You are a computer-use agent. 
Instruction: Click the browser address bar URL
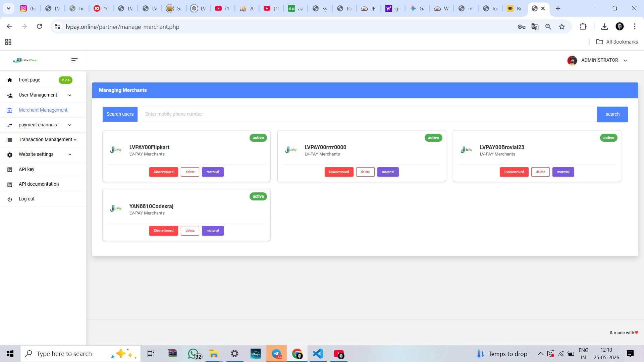(x=122, y=27)
